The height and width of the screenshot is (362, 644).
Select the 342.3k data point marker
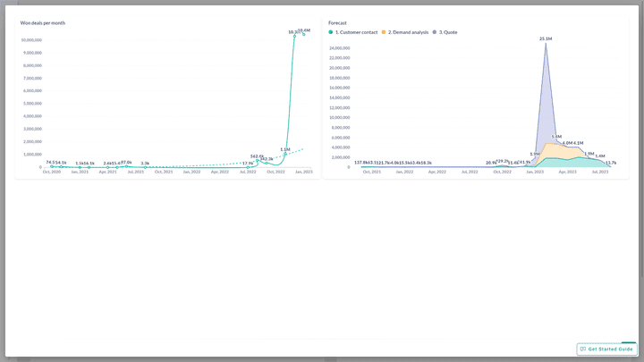coord(267,163)
